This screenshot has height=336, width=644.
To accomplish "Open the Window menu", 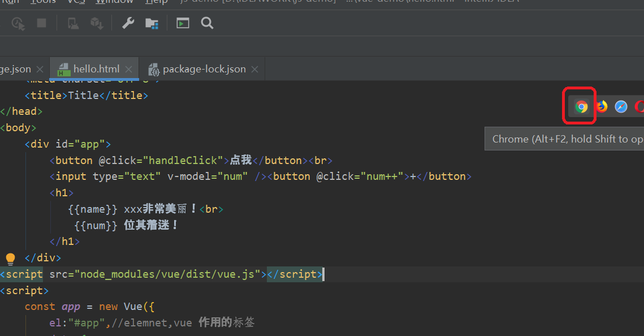I will (x=114, y=2).
